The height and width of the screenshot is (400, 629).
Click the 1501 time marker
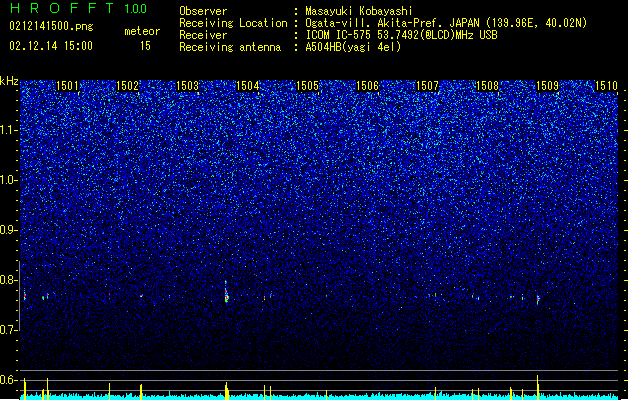point(67,86)
